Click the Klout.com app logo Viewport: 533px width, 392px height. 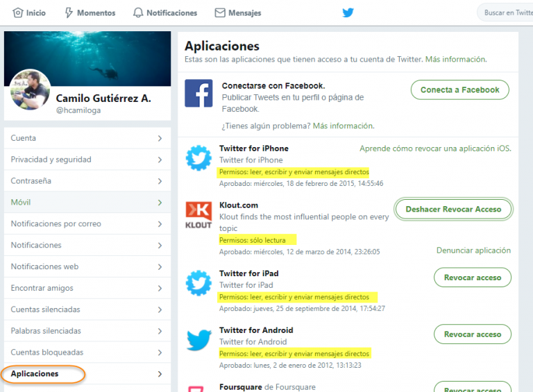click(x=198, y=214)
